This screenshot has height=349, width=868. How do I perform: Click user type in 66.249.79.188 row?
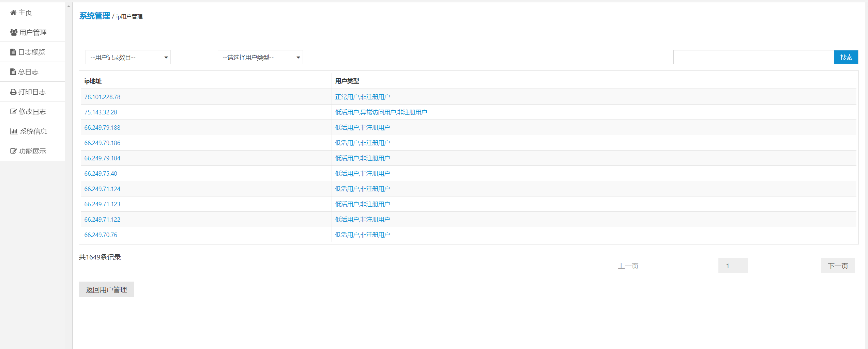[x=363, y=128]
